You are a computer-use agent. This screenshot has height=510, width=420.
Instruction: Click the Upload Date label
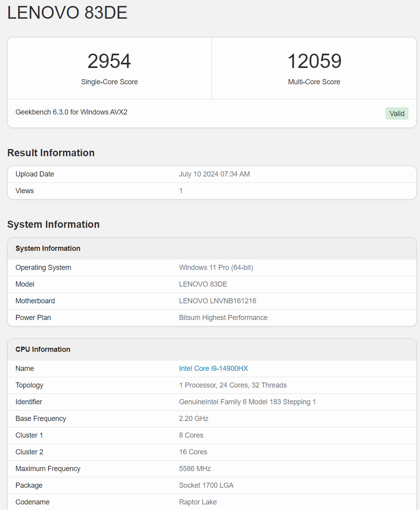[35, 174]
